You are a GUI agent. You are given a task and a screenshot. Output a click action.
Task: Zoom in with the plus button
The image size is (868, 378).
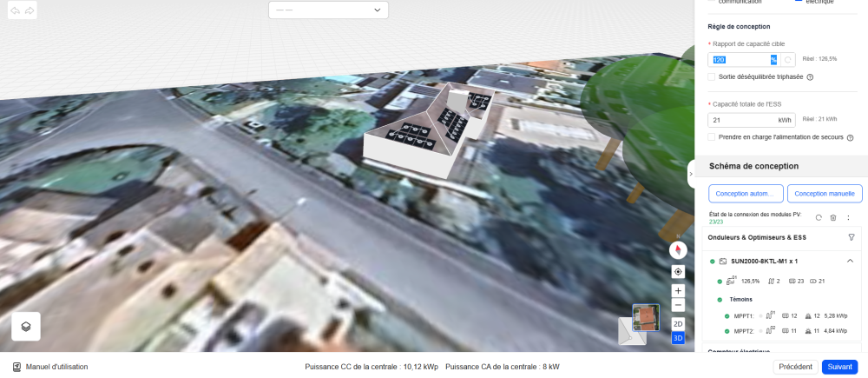tap(678, 290)
